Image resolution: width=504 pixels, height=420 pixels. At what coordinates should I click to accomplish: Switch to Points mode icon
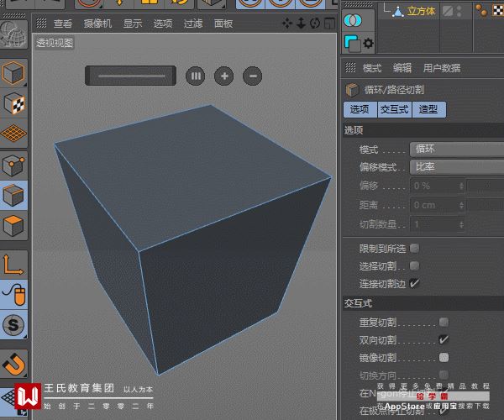[13, 165]
